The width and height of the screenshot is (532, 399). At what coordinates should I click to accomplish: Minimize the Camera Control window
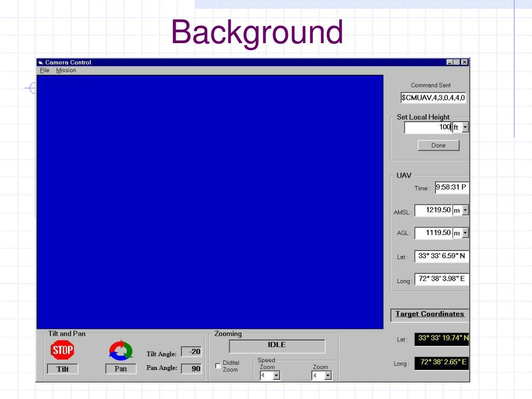pos(449,62)
